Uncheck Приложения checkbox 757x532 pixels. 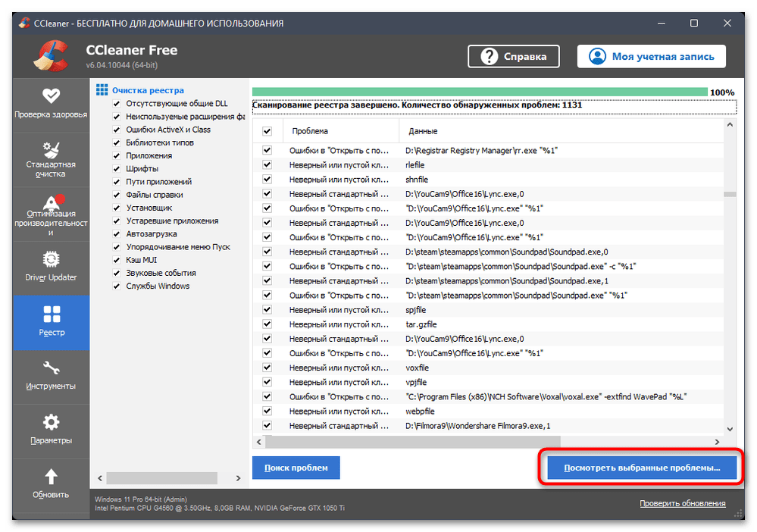[x=117, y=155]
